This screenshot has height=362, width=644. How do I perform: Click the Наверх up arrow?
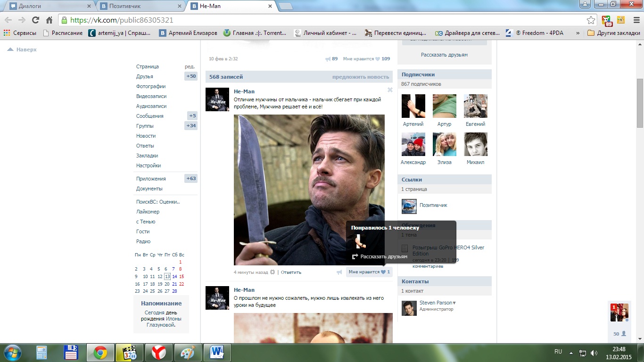pos(10,49)
